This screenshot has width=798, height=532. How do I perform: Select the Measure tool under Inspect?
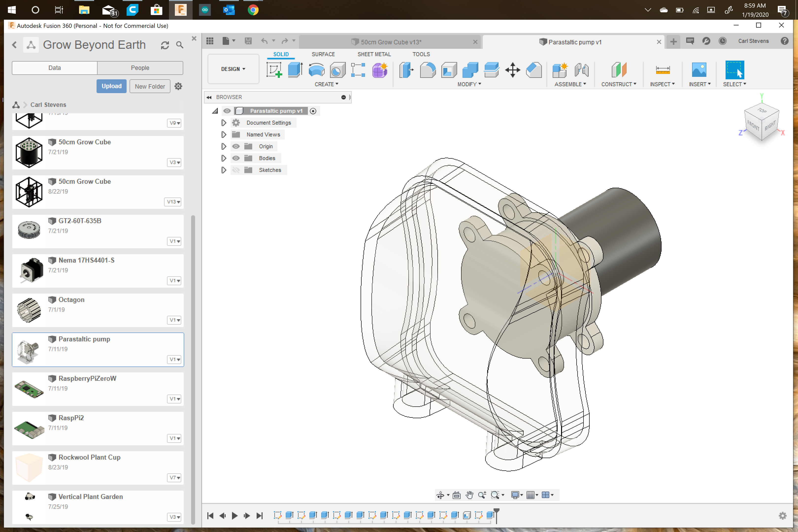pyautogui.click(x=662, y=70)
